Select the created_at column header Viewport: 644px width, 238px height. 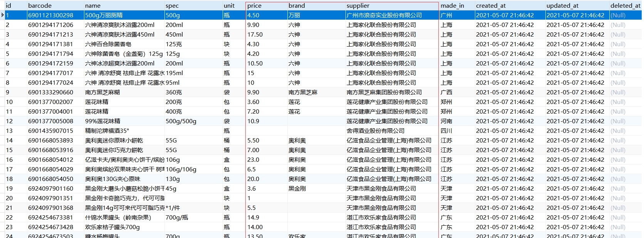coord(510,5)
